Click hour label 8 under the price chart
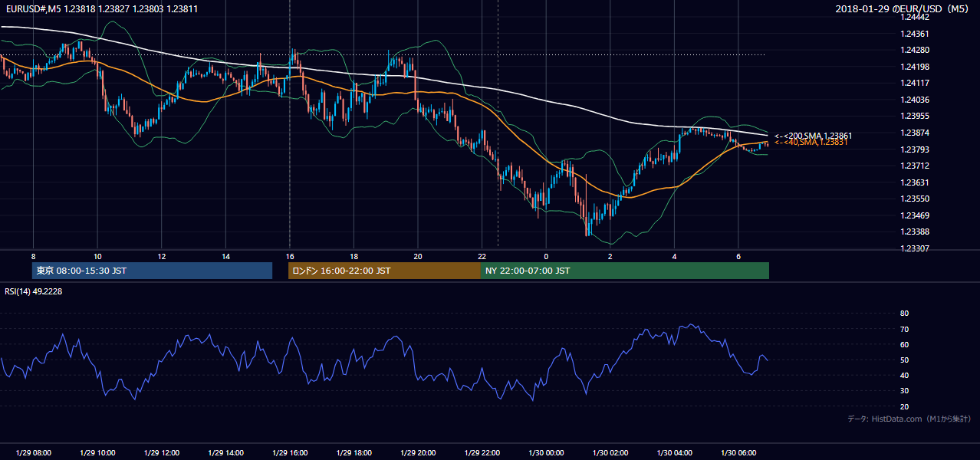Image resolution: width=980 pixels, height=460 pixels. tap(33, 256)
